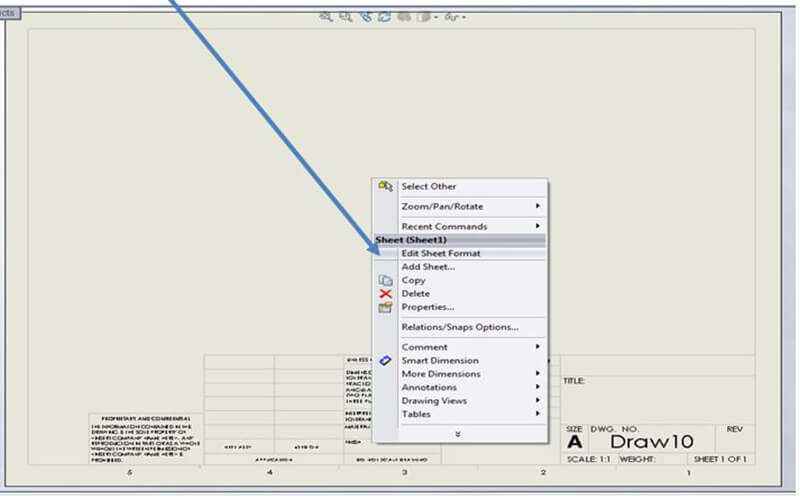Viewport: 800px width, 500px height.
Task: Click the Draw10 drawing number in title block
Action: click(651, 442)
